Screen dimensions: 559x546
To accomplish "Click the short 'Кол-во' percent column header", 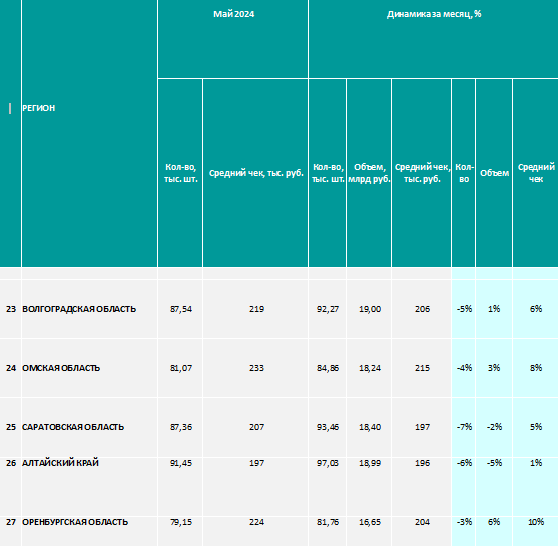I will (463, 173).
